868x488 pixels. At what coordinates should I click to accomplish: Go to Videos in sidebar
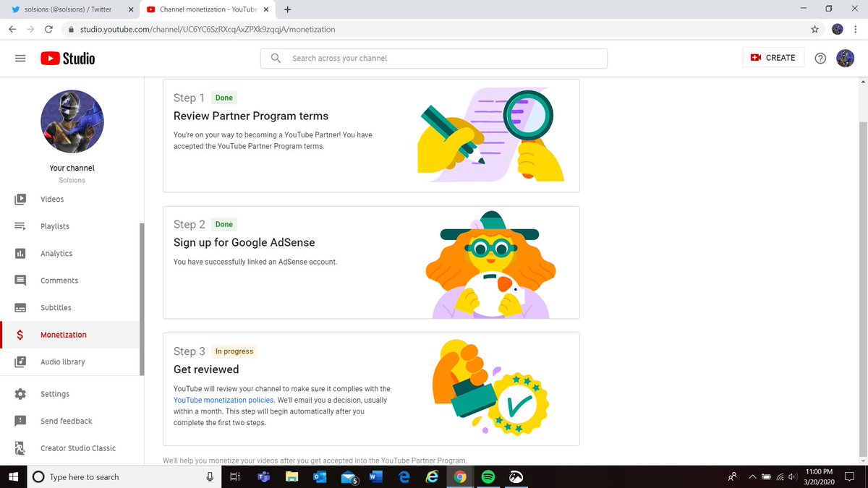[x=52, y=200]
